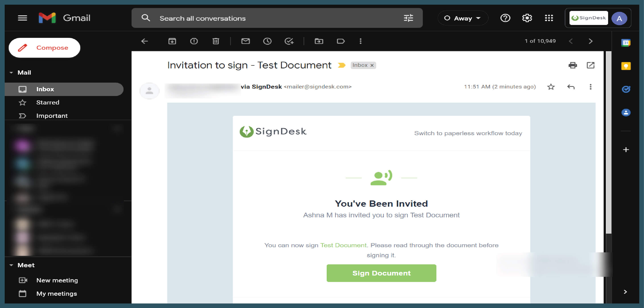Archive the open email
644x308 pixels.
[172, 41]
